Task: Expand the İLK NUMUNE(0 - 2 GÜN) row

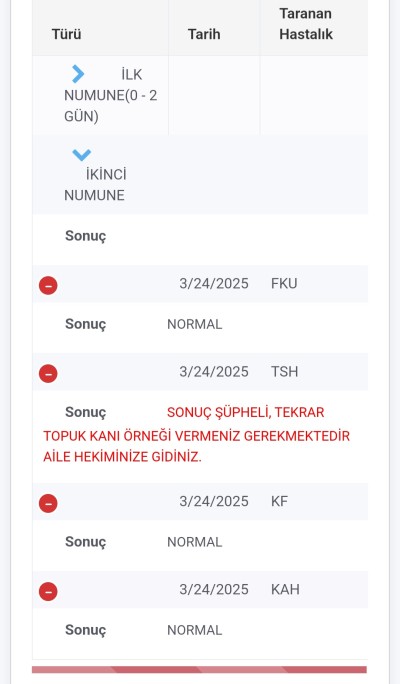Action: click(78, 74)
